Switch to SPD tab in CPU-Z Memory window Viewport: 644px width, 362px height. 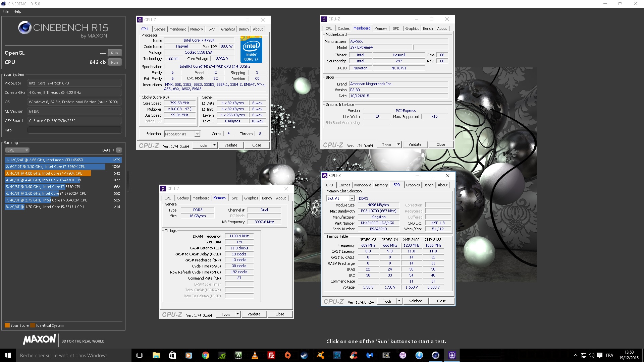(235, 198)
